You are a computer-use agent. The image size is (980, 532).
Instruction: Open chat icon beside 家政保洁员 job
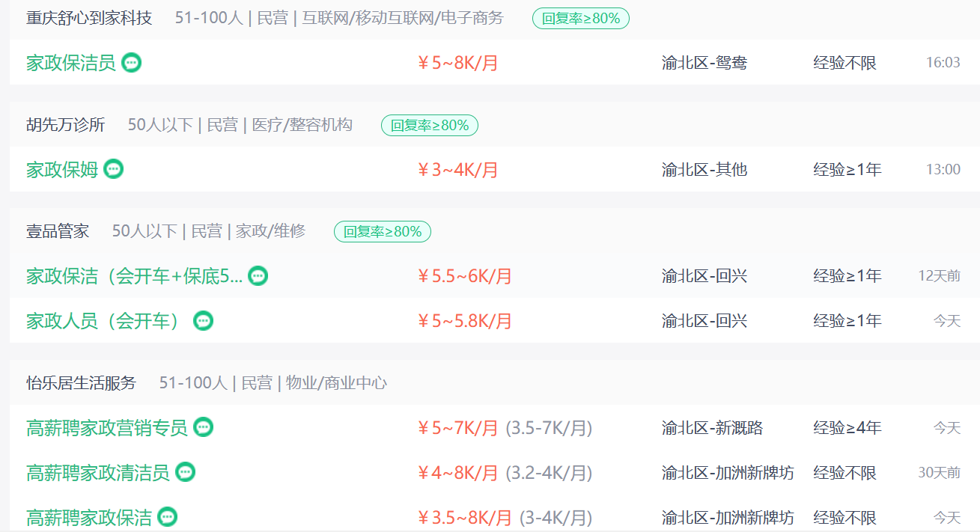[132, 63]
